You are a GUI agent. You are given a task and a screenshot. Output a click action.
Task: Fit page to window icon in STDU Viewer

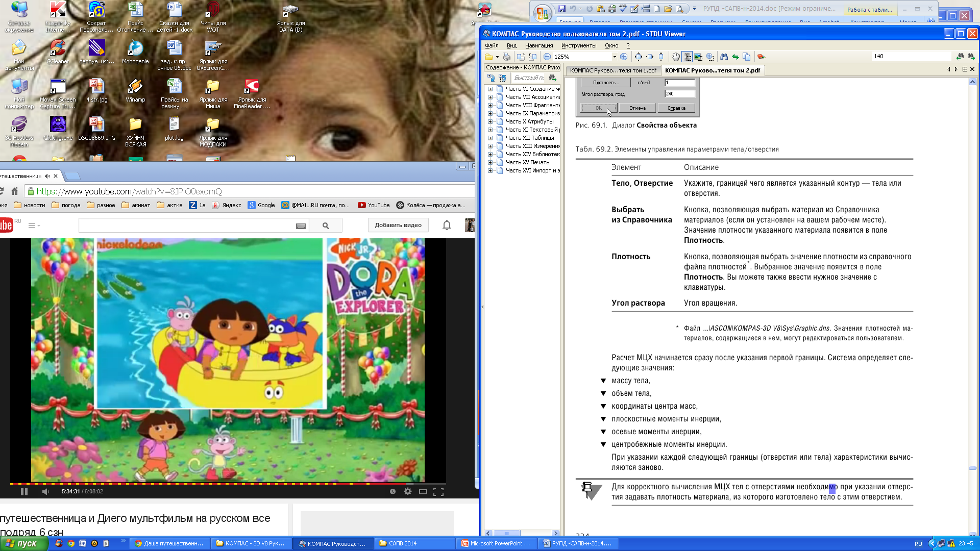639,57
